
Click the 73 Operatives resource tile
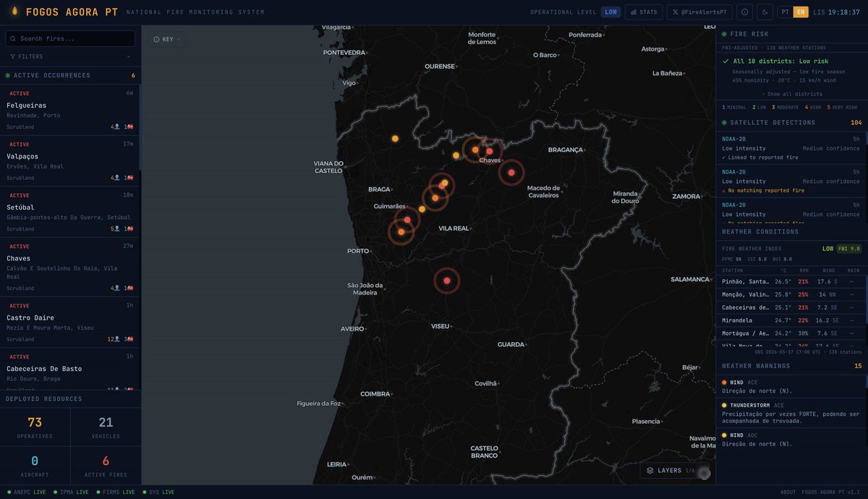35,427
